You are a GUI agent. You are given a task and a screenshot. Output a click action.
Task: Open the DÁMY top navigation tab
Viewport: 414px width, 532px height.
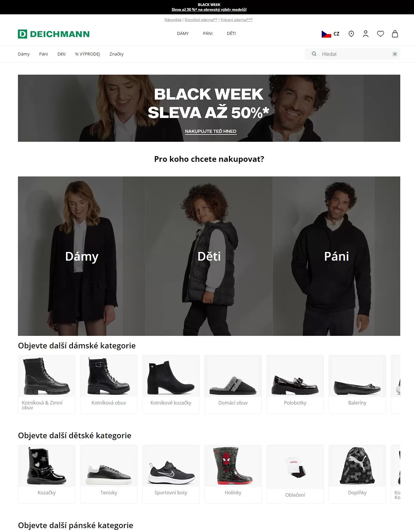coord(183,33)
